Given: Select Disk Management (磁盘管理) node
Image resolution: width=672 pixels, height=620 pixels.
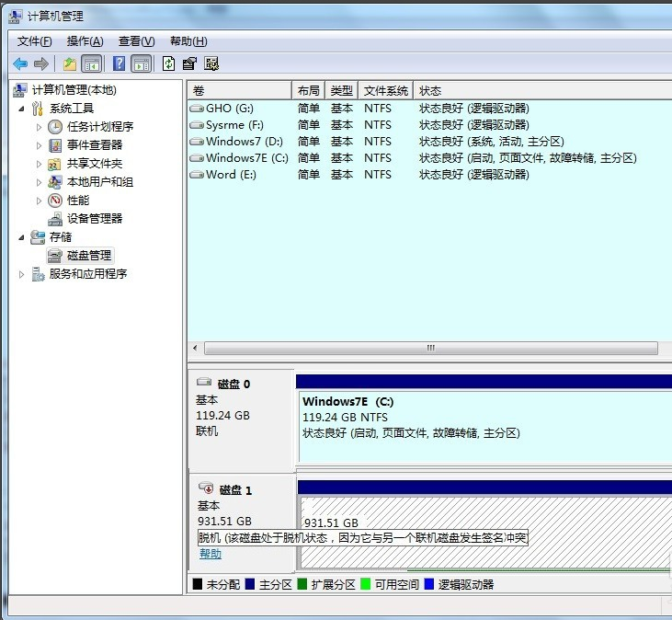Looking at the screenshot, I should [x=88, y=255].
